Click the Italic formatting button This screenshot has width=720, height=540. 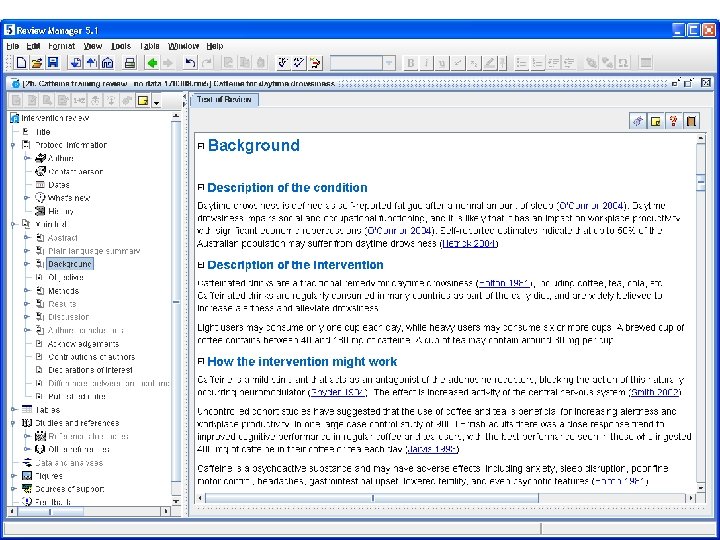(x=426, y=63)
